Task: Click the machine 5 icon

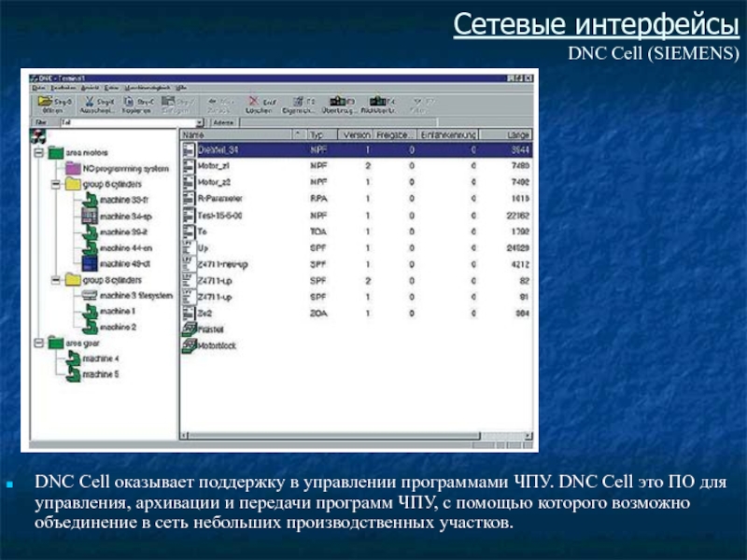Action: click(73, 374)
